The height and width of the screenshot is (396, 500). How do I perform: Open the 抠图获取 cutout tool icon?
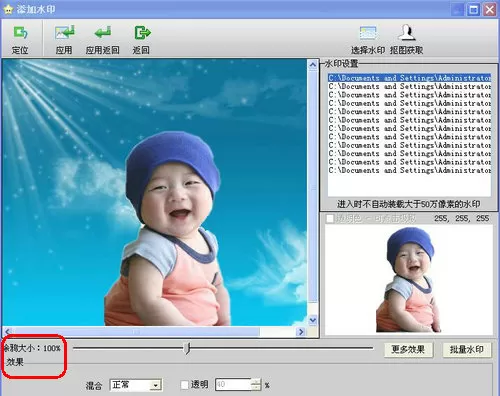407,33
